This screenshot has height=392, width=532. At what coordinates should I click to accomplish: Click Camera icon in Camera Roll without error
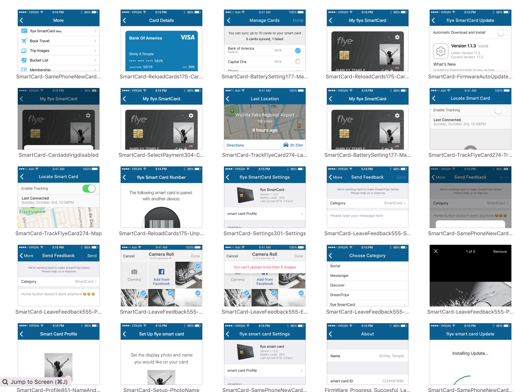(134, 272)
